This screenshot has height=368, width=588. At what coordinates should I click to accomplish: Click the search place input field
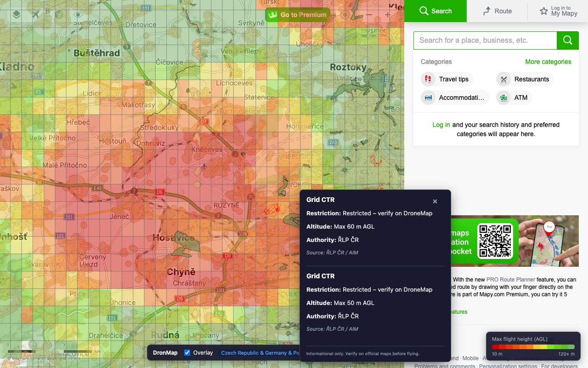[485, 40]
